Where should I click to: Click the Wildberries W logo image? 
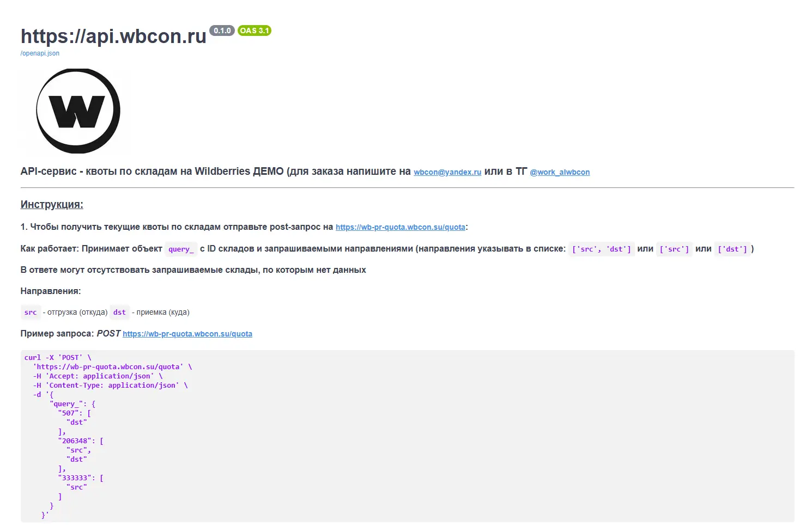[78, 111]
